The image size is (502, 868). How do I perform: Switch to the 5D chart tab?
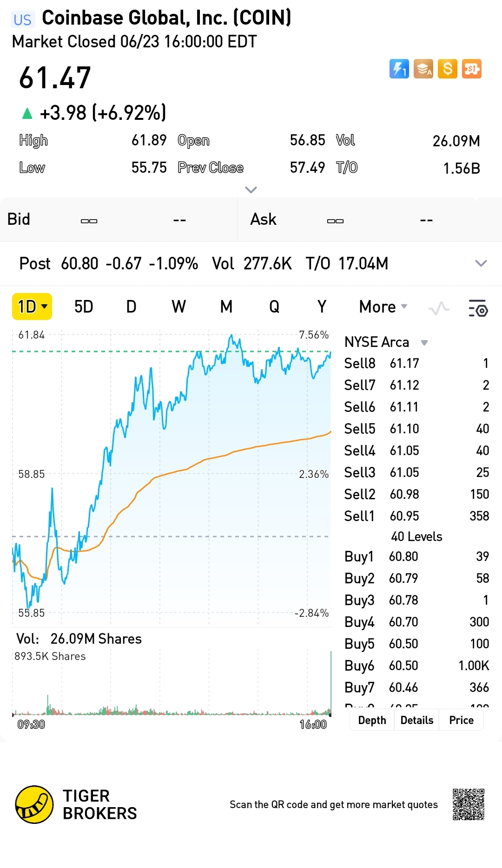click(84, 307)
